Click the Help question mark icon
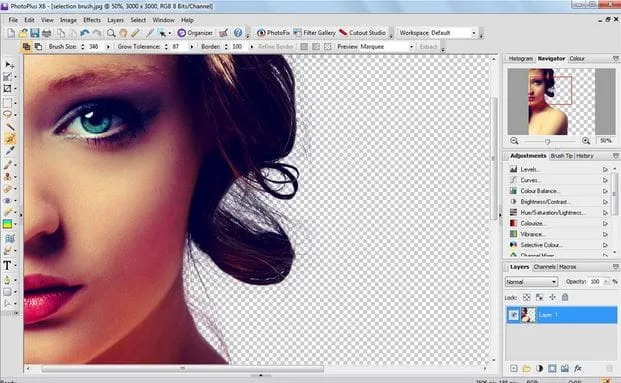The height and width of the screenshot is (383, 621). (238, 33)
